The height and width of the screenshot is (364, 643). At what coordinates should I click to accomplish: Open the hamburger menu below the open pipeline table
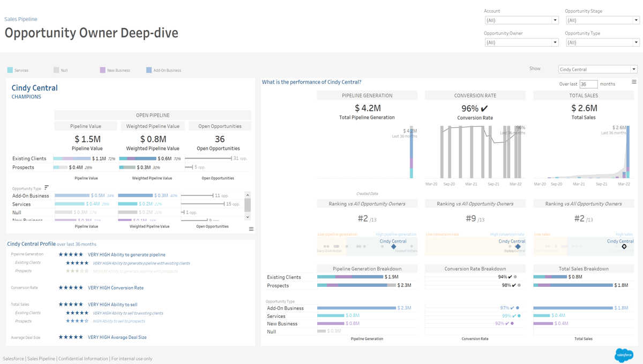[251, 229]
